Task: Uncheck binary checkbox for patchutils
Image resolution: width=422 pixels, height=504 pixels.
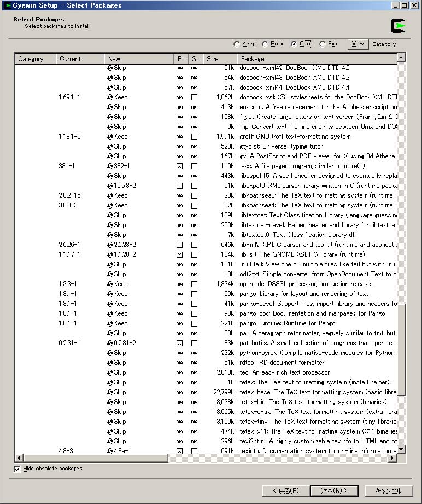Action: point(180,343)
